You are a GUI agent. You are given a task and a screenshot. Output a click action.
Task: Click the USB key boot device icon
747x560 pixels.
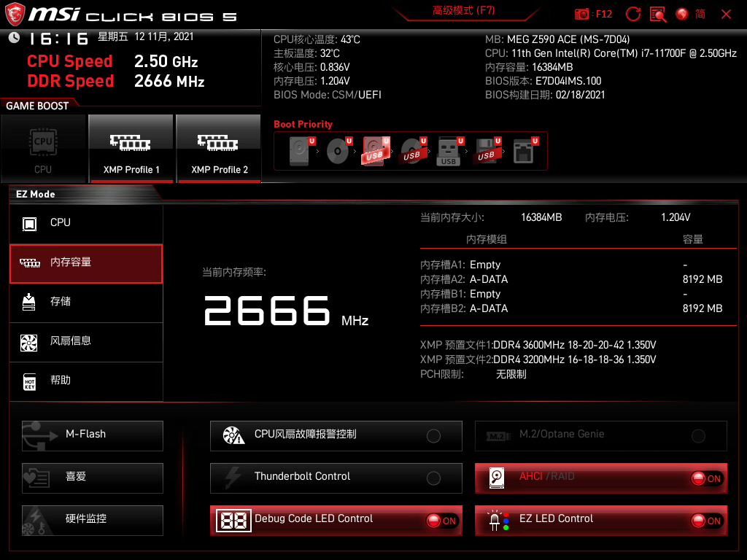point(449,151)
